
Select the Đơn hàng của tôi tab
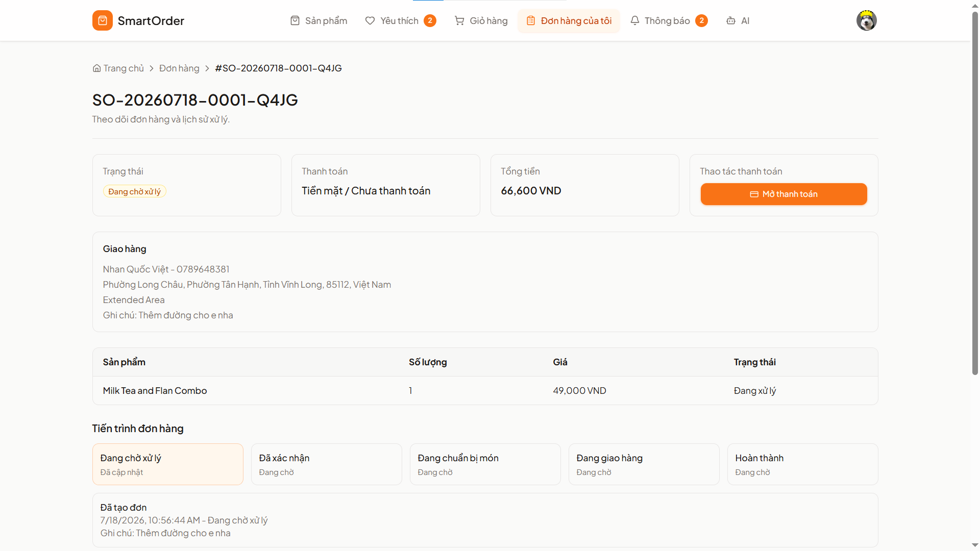pyautogui.click(x=569, y=20)
